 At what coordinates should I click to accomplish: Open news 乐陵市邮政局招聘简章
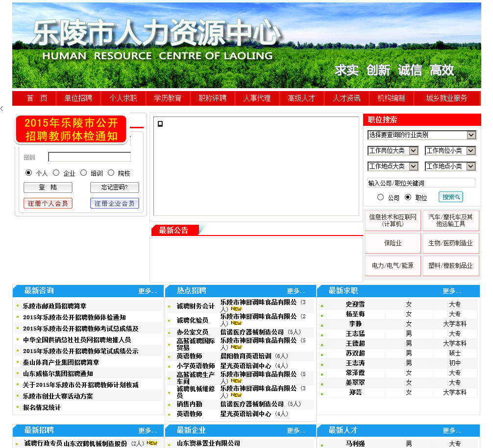pos(55,306)
